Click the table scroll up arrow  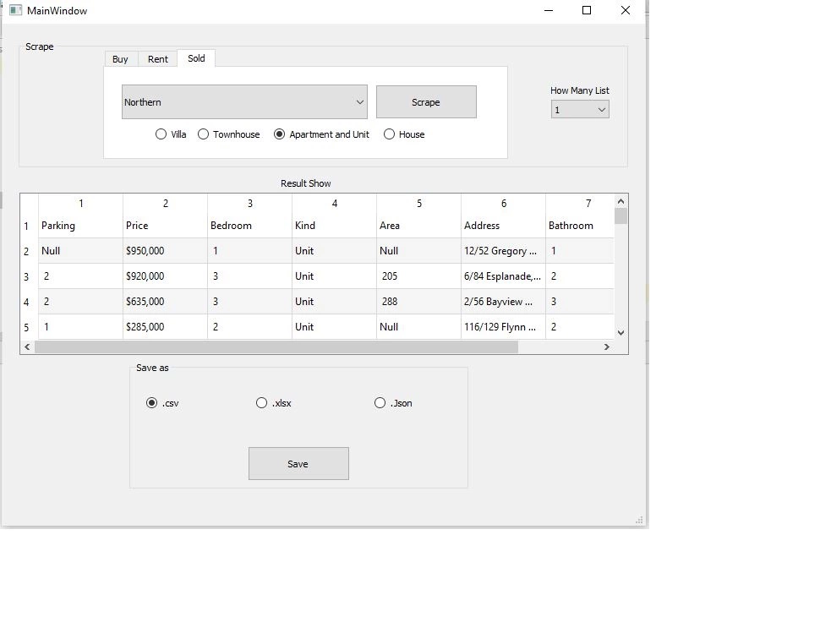(620, 201)
